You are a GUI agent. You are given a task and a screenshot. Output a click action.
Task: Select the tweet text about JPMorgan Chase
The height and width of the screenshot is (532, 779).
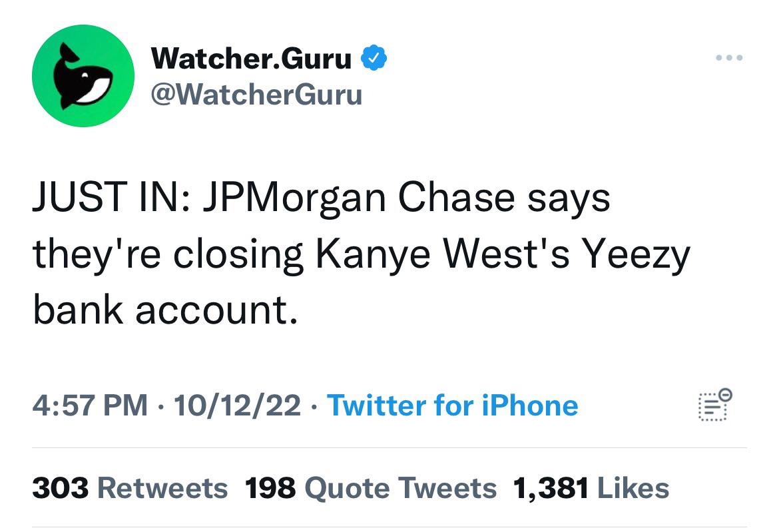tap(322, 196)
